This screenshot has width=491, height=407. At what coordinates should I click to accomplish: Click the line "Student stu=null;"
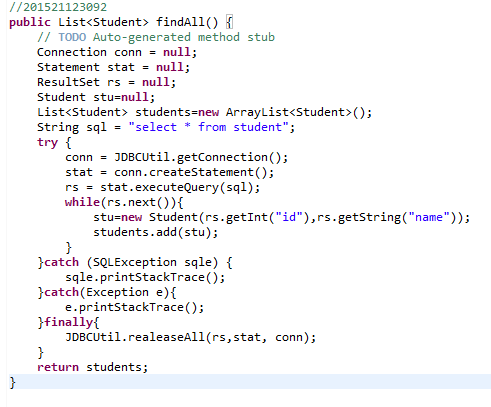[x=96, y=97]
